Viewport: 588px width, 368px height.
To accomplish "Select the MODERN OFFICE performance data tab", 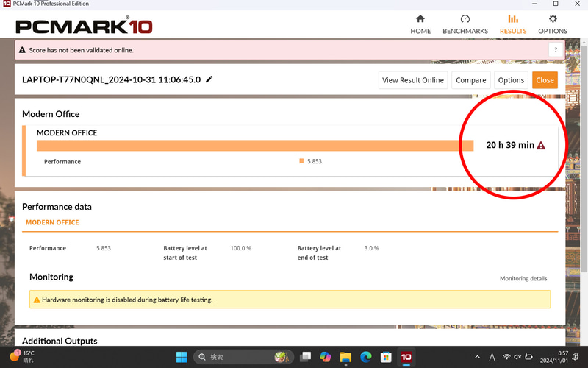I will click(52, 222).
